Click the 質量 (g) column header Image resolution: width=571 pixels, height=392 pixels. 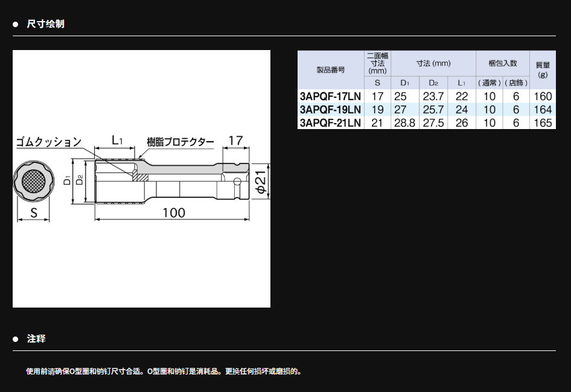543,70
